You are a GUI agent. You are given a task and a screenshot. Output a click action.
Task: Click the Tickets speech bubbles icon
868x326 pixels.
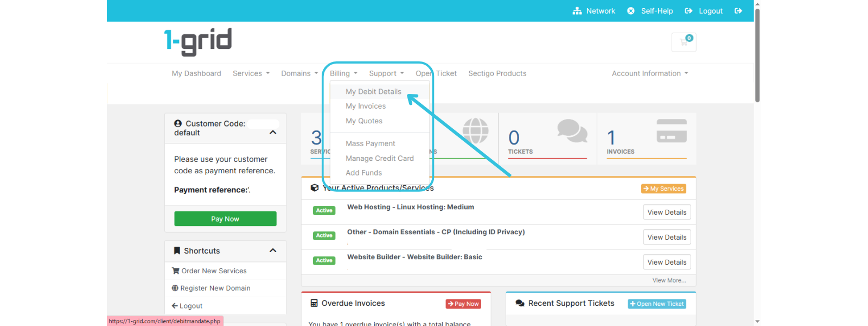572,131
